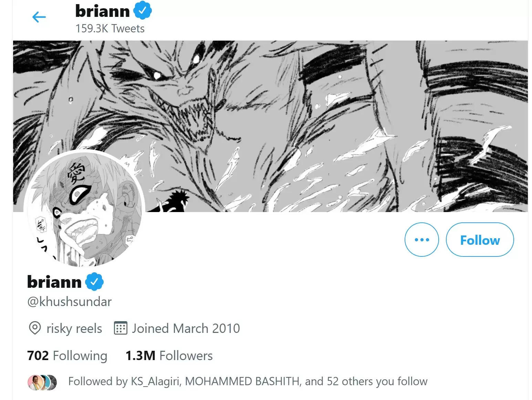This screenshot has height=400, width=532.
Task: Click the calendar icon beside Joined date
Action: 121,328
